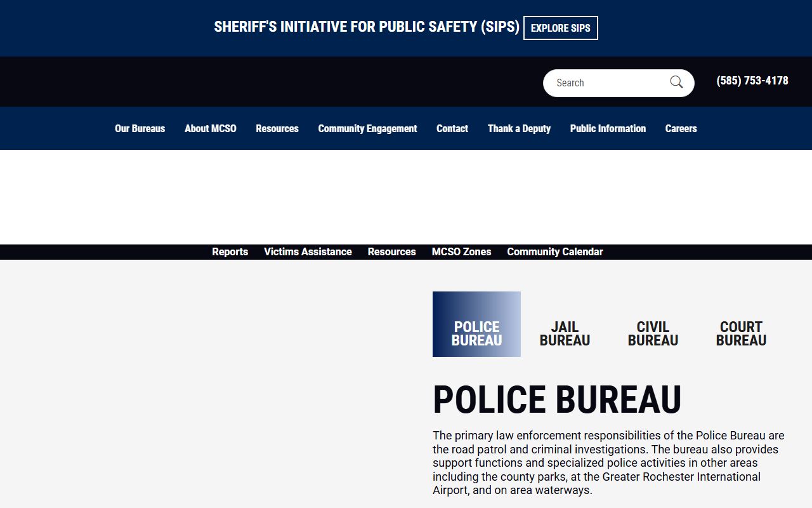Click the large POLICE BUREAU heading
812x508 pixels.
pos(557,399)
